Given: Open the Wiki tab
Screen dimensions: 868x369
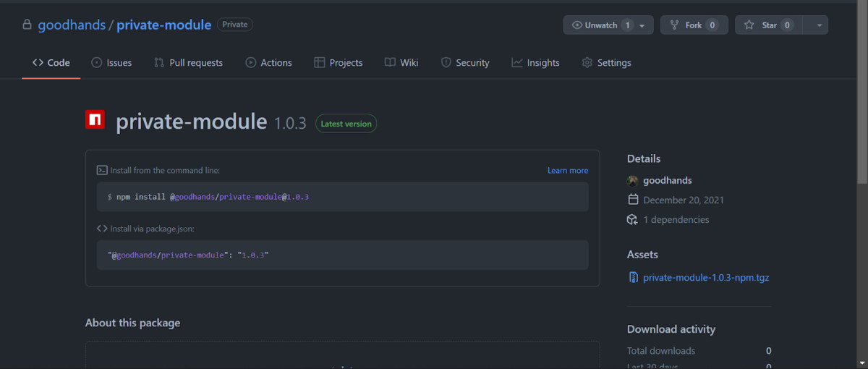Looking at the screenshot, I should point(401,63).
